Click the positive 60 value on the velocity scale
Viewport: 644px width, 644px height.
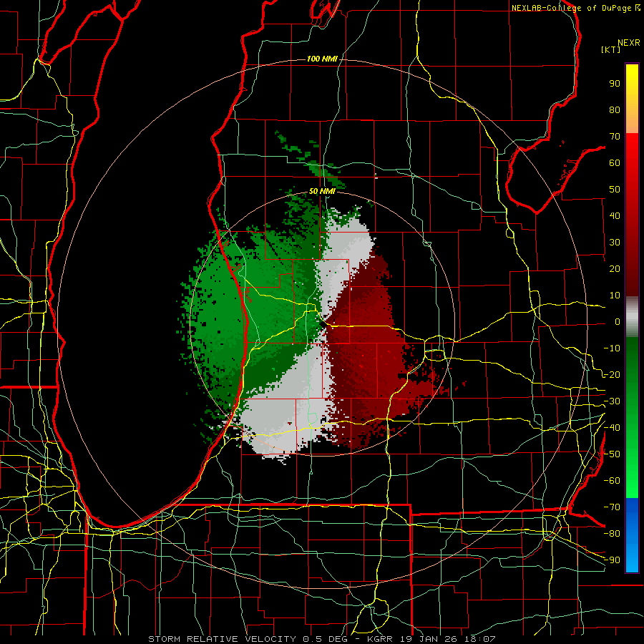point(615,162)
